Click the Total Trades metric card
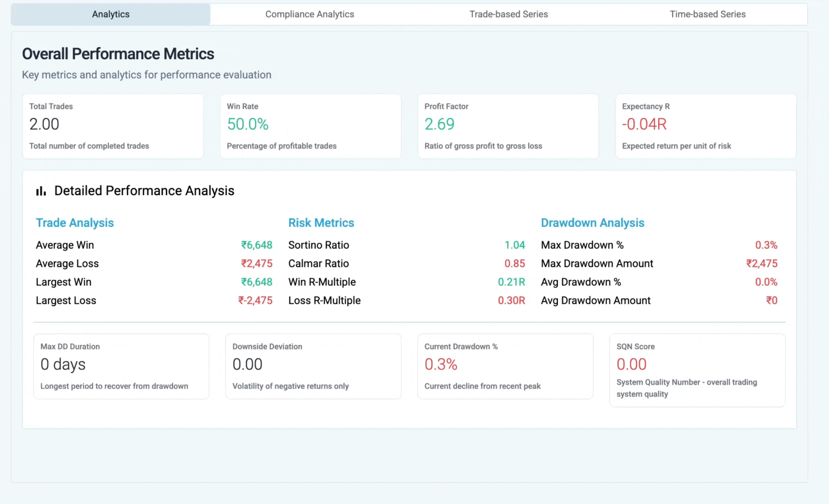829x504 pixels. pos(112,126)
